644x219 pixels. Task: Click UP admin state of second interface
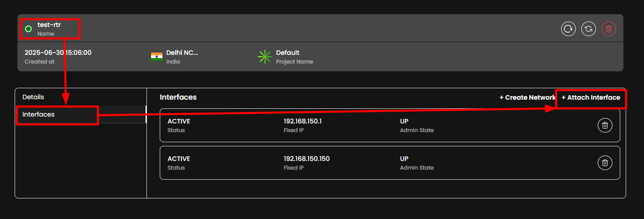[404, 159]
